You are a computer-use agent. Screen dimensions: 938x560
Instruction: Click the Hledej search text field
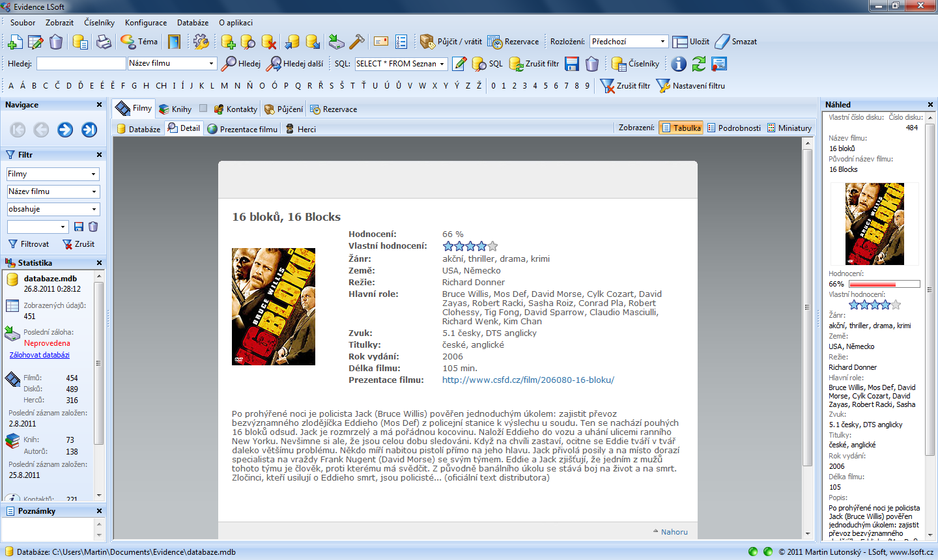point(81,64)
